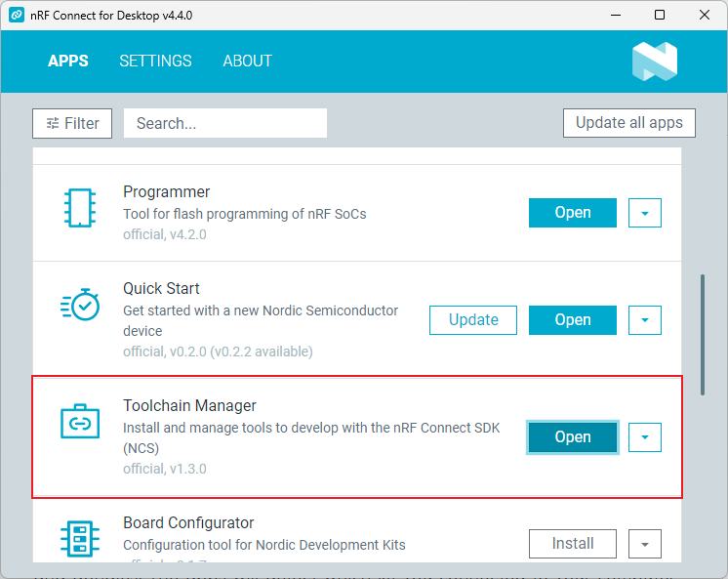Minimize the nRF Connect window
Viewport: 728px width, 579px height.
click(616, 15)
